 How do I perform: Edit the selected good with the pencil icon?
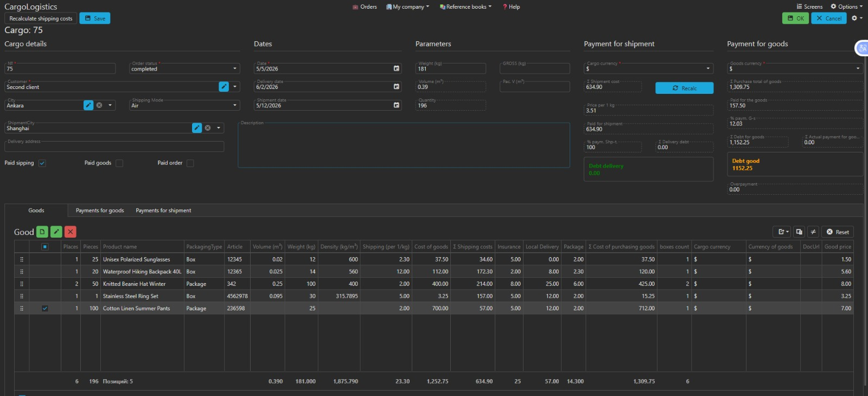56,232
